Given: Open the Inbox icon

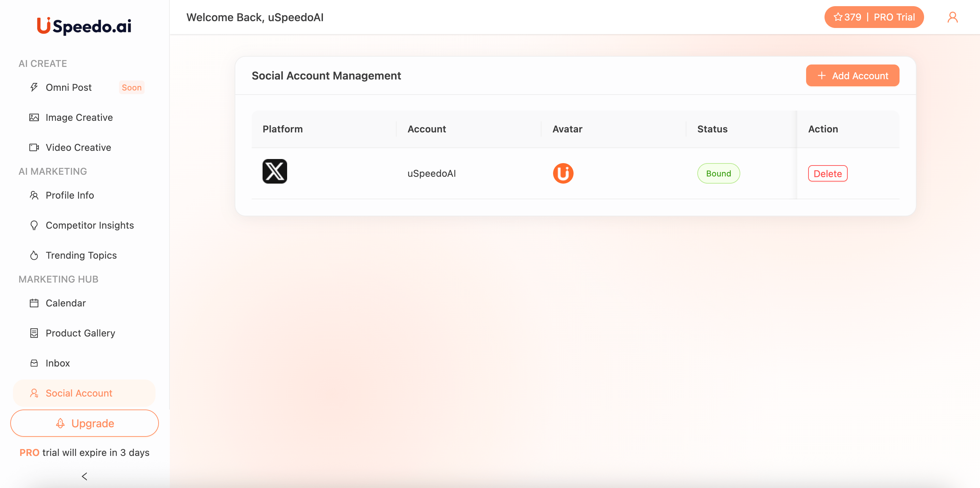Looking at the screenshot, I should coord(34,363).
